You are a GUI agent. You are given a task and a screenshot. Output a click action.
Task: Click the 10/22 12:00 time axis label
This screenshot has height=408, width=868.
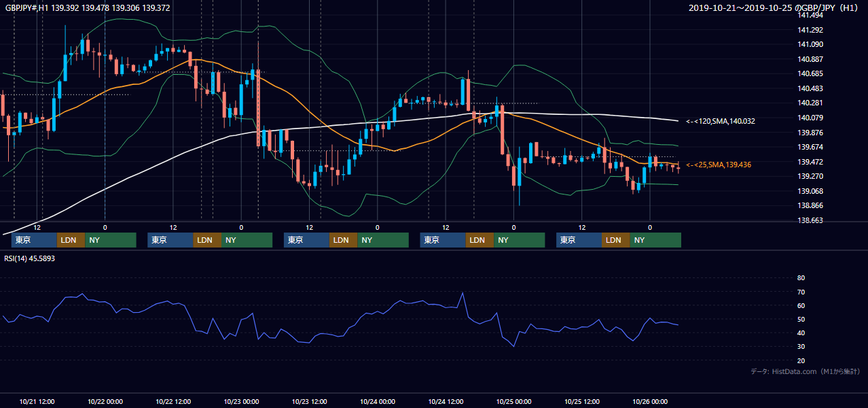tap(173, 401)
